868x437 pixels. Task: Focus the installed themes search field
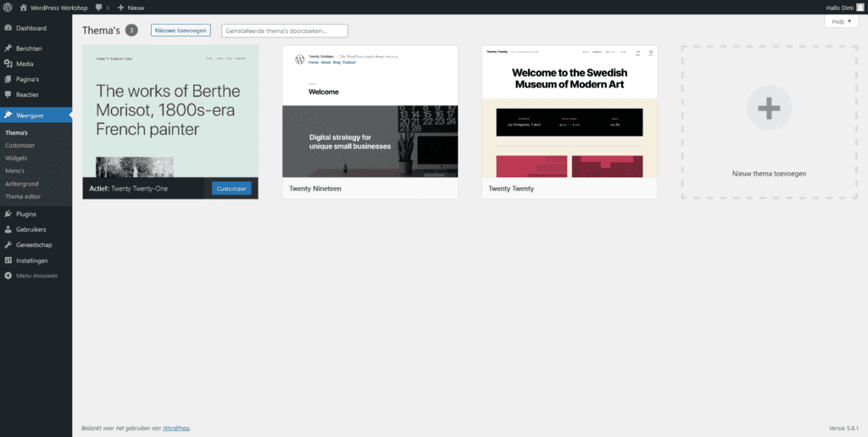(x=285, y=31)
